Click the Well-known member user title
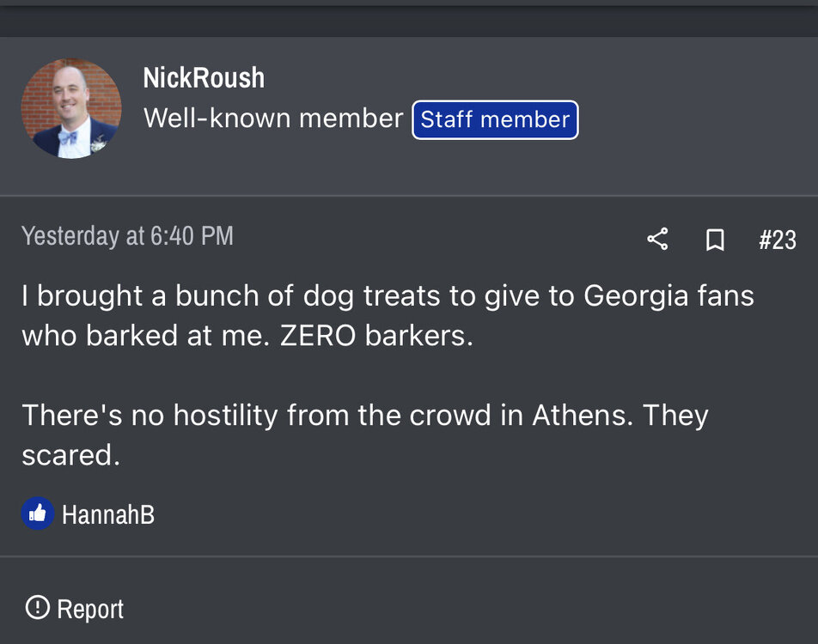Screen dimensions: 818x644 click(x=273, y=118)
